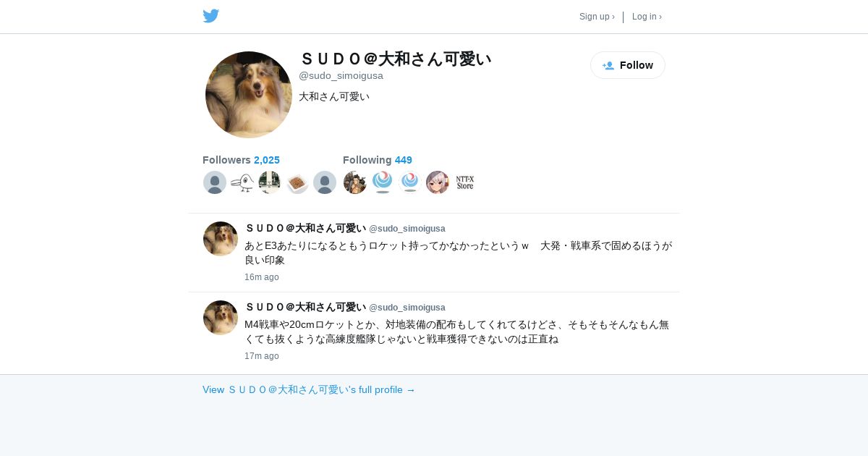
Task: Open the first following avatar with glasses
Action: tap(355, 182)
